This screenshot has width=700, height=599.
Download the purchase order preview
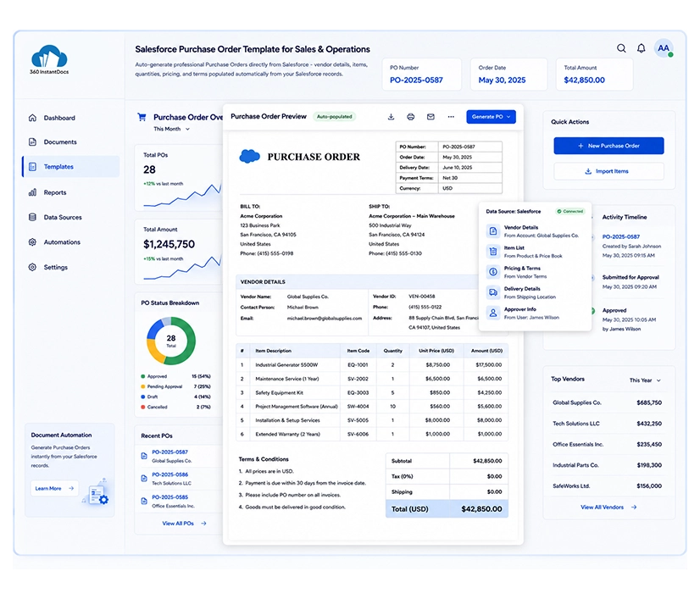coord(391,117)
